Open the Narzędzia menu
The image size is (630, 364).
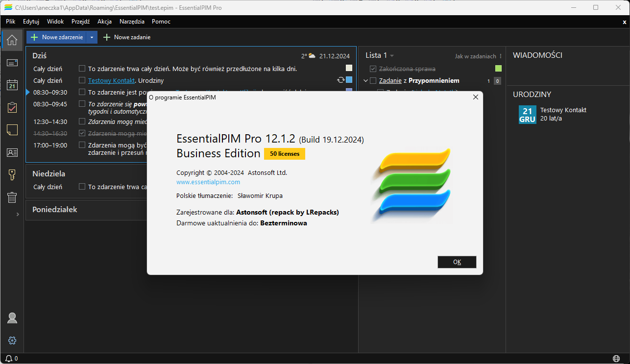tap(132, 22)
